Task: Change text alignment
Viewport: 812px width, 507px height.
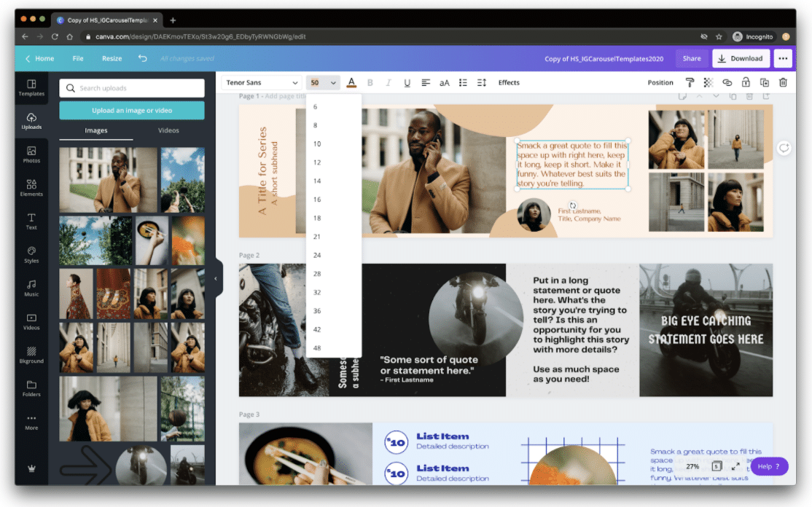Action: click(426, 82)
